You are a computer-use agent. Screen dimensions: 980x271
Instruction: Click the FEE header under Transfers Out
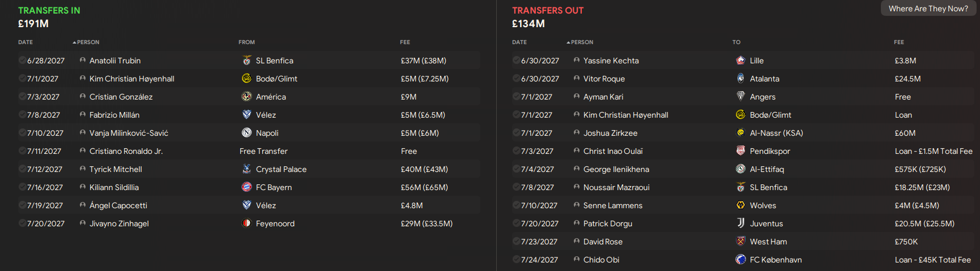[898, 42]
